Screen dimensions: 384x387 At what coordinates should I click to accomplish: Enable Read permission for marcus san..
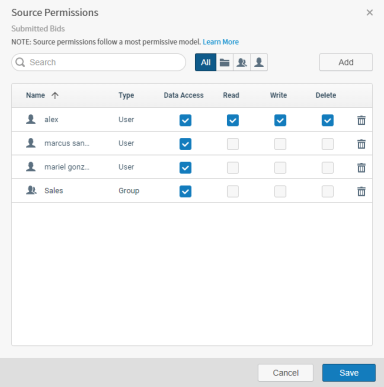pyautogui.click(x=233, y=144)
